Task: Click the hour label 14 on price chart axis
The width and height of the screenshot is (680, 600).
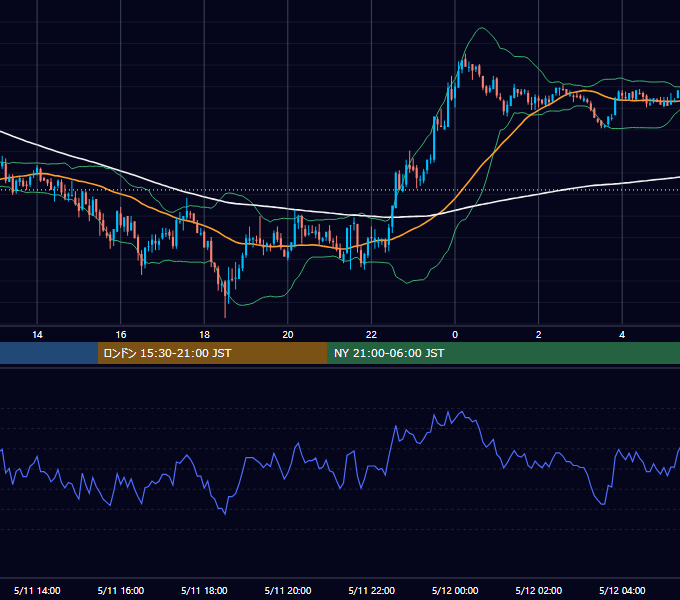Action: coord(37,335)
